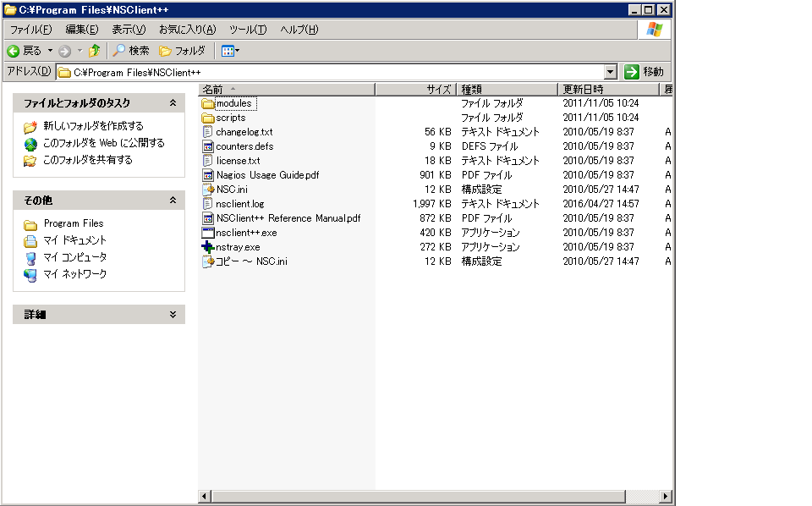Open the Views dropdown button in toolbar

click(230, 51)
